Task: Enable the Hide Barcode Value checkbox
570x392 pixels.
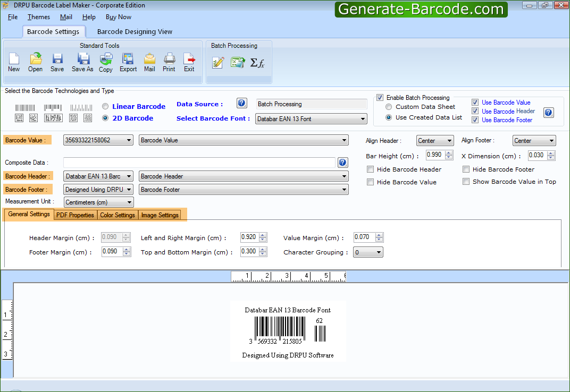Action: (x=370, y=182)
